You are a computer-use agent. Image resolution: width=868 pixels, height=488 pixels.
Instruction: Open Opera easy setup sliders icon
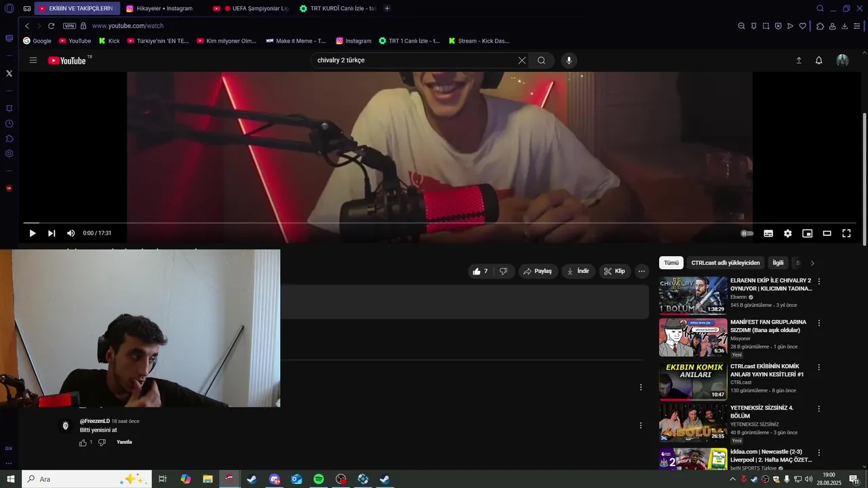pos(857,26)
